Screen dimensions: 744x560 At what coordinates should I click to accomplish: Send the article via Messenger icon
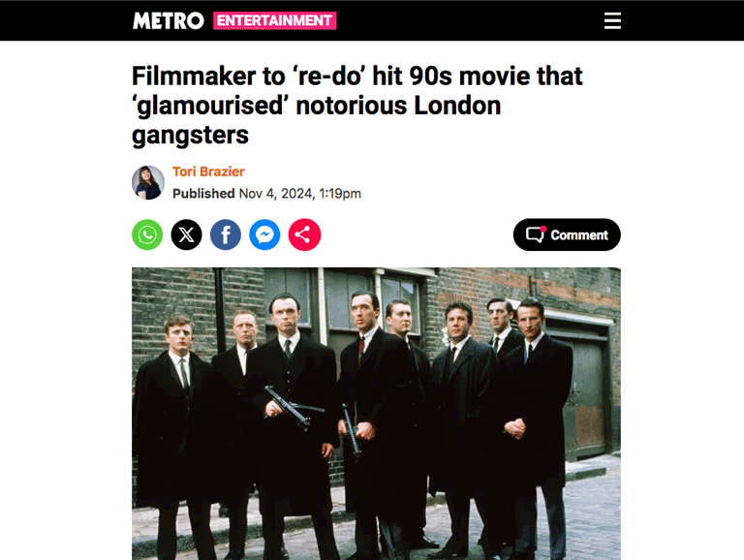[x=264, y=234]
